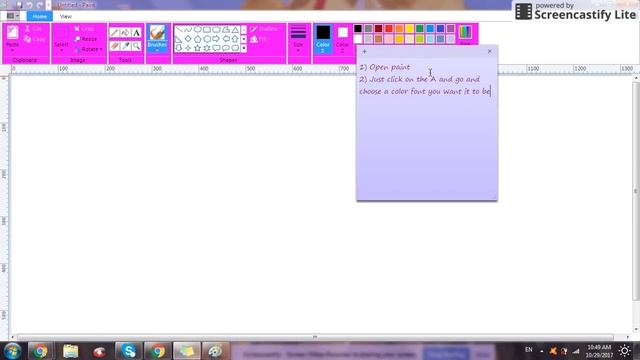Screen dimensions: 640x360
Task: Choose the Curve shape
Action: coord(188,30)
